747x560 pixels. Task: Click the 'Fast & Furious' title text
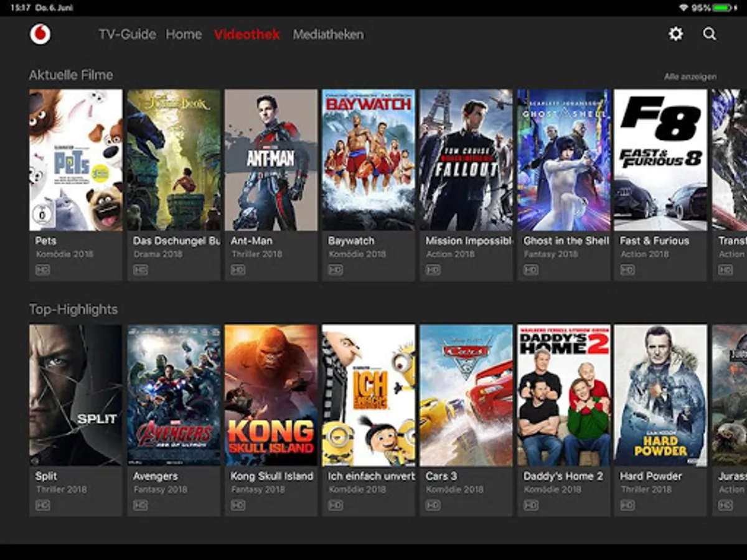tap(654, 241)
